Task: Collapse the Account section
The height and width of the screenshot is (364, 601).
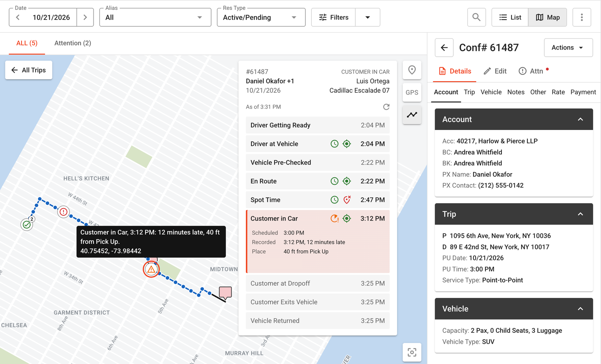Action: (x=580, y=119)
